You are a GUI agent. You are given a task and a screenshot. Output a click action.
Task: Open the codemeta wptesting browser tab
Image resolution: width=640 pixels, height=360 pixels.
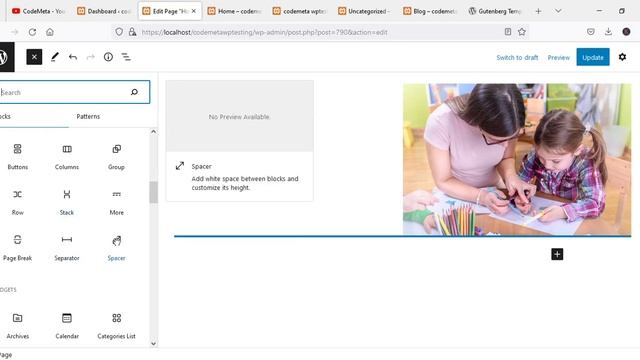(x=300, y=11)
